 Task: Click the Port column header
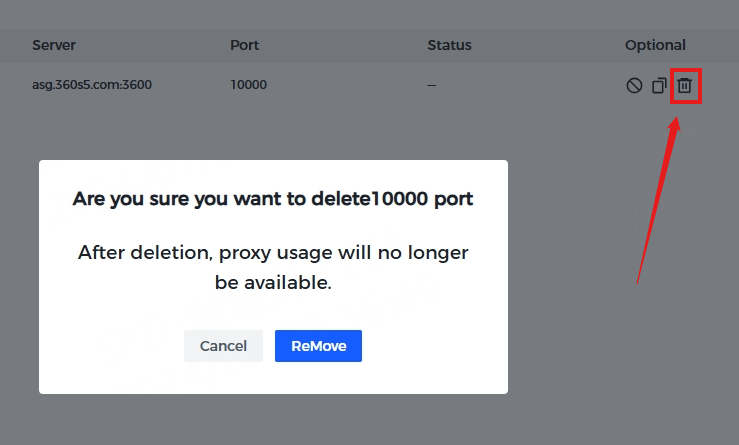coord(244,45)
